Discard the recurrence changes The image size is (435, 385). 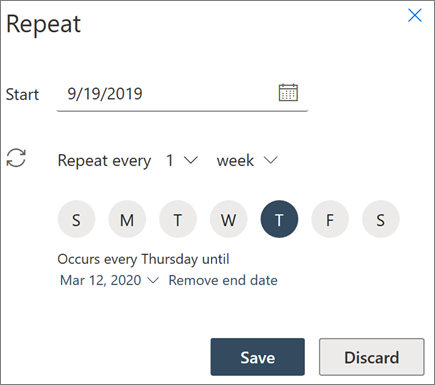coord(372,357)
